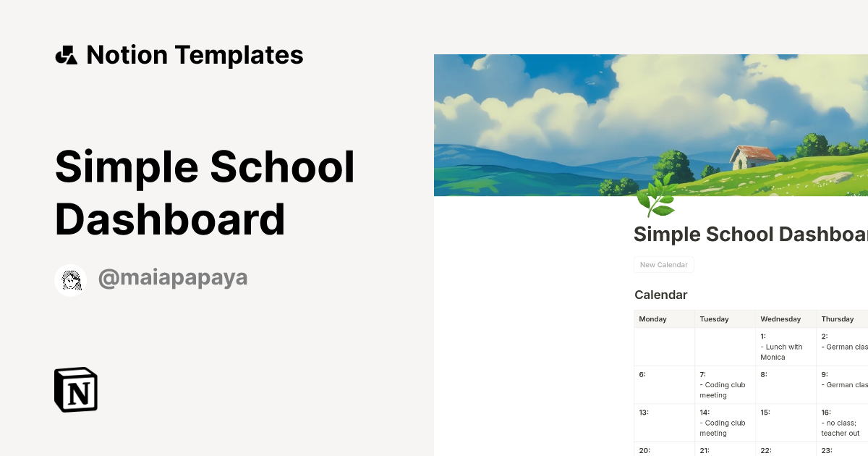This screenshot has width=868, height=456.
Task: Click the "Coding club meeting" note on the 14th
Action: click(x=721, y=428)
